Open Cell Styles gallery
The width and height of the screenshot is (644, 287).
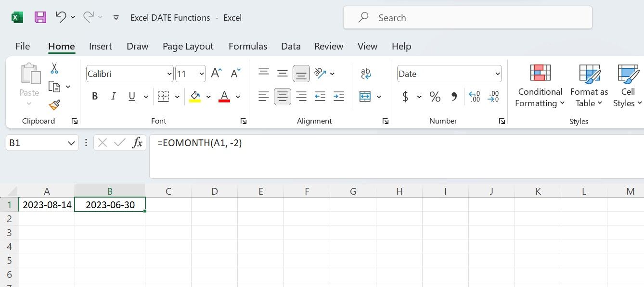(627, 87)
